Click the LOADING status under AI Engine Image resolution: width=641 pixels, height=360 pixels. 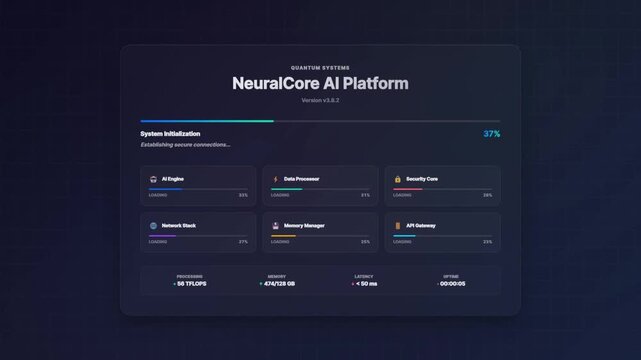[158, 195]
